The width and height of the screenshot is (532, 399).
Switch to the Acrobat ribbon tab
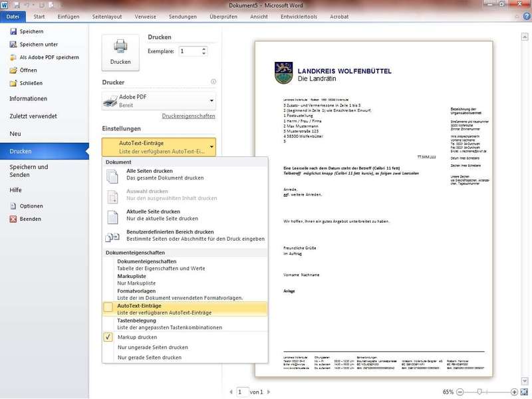(x=339, y=17)
